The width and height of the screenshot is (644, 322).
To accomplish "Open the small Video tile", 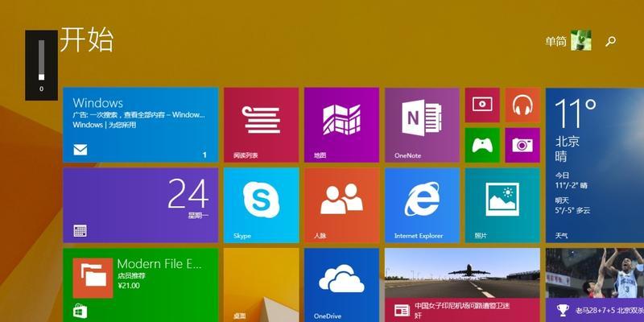I will pyautogui.click(x=482, y=105).
